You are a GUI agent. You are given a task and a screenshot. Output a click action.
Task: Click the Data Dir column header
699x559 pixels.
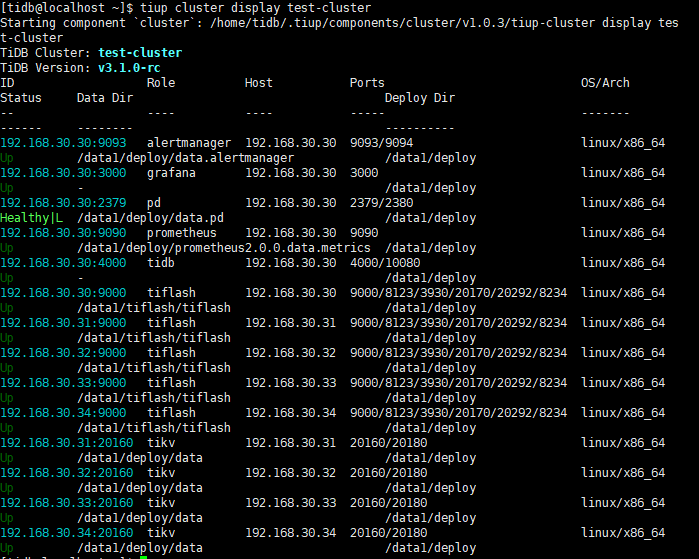click(x=105, y=98)
